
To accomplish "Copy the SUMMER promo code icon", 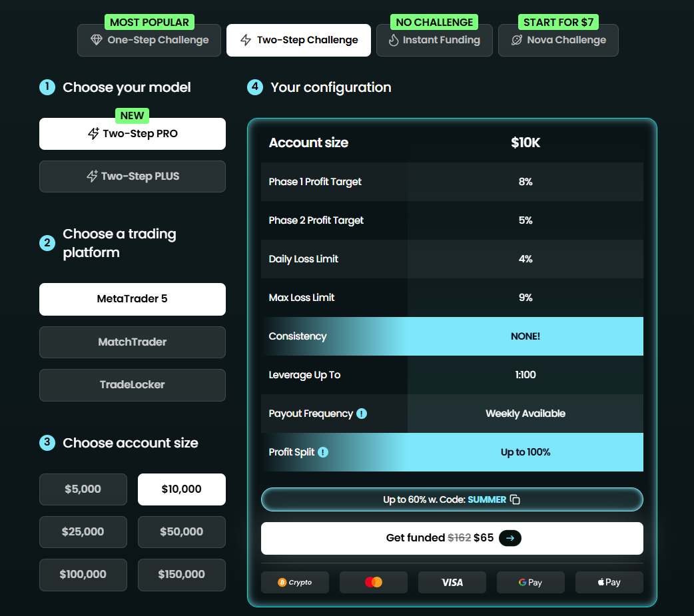I will pyautogui.click(x=515, y=499).
